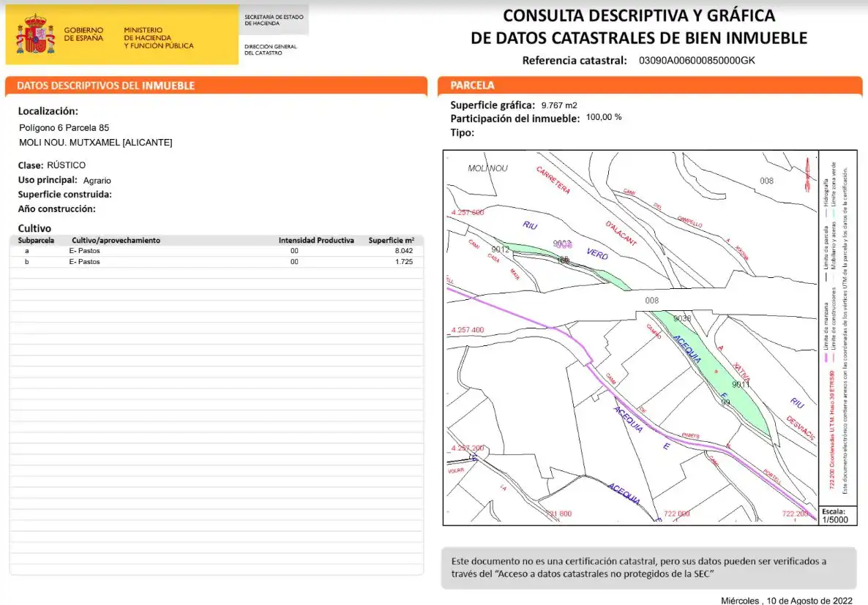Click the '722.000' coordinate label
Image resolution: width=868 pixels, height=605 pixels.
click(x=676, y=514)
